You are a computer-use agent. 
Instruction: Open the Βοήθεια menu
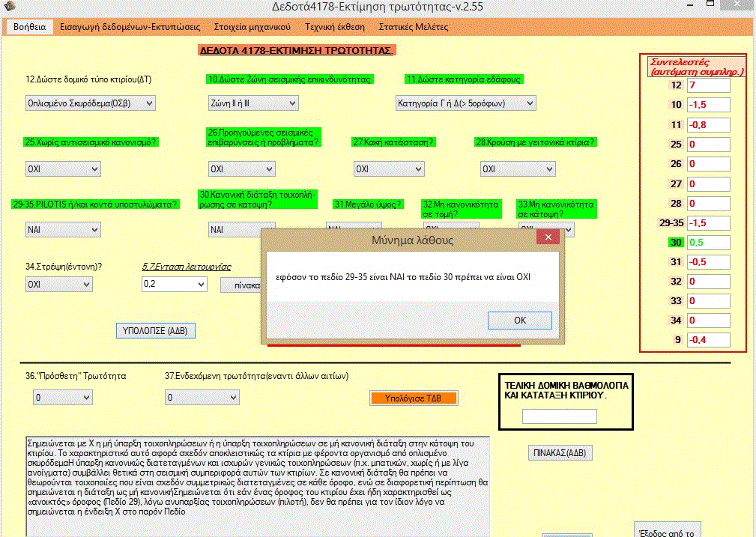coord(30,27)
